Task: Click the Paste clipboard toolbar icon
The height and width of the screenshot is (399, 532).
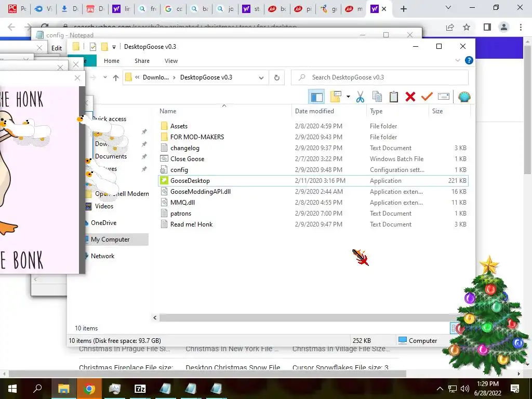Action: [394, 97]
